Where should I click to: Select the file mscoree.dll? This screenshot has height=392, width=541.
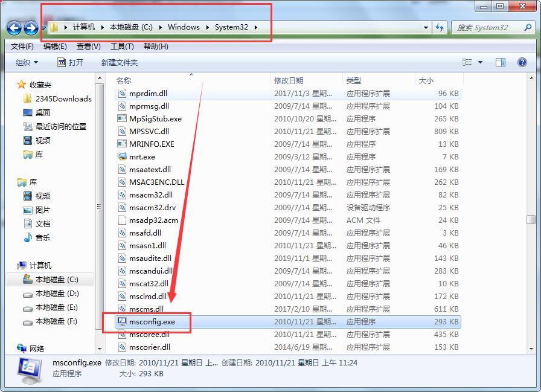288,335
